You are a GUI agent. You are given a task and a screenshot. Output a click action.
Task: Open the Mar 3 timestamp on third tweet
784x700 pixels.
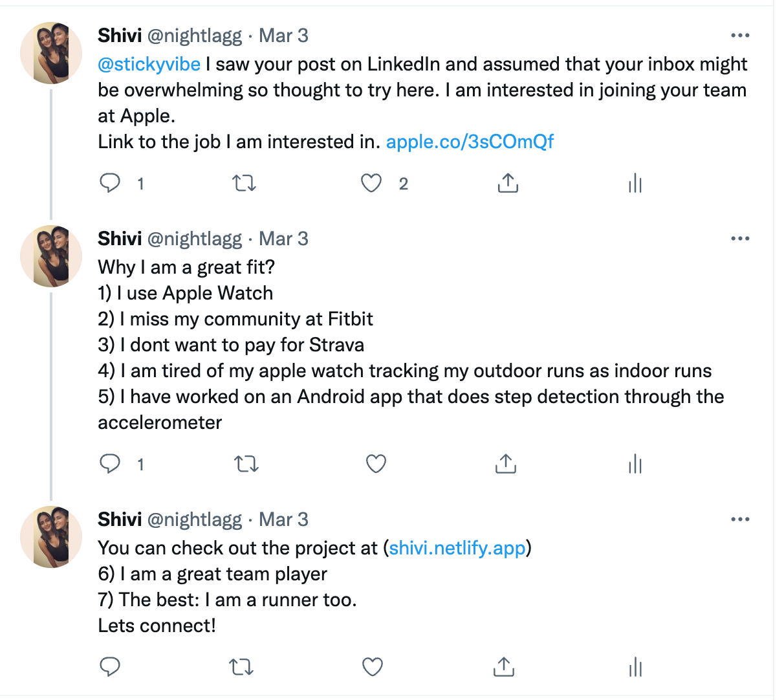click(283, 520)
